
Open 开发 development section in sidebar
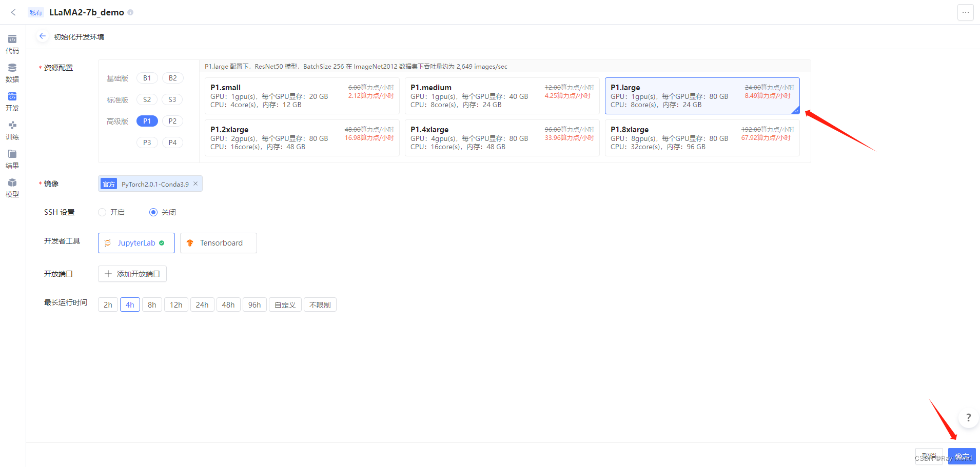click(x=12, y=102)
